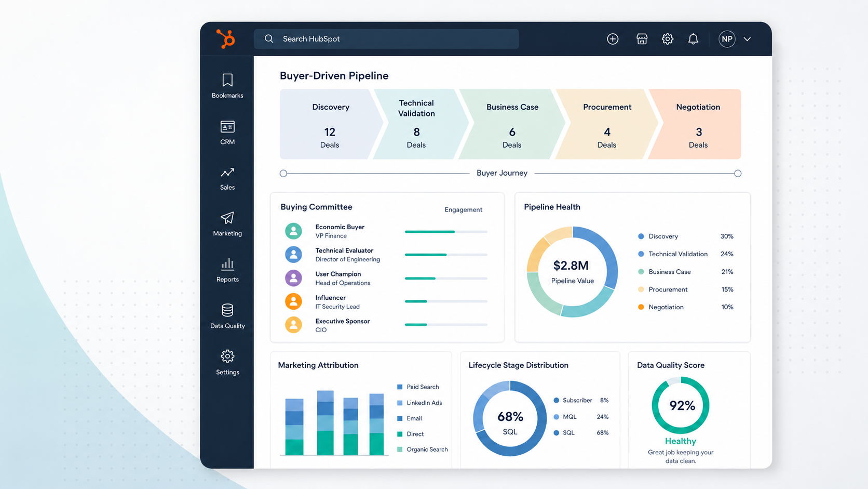Open the marketplace storefront icon
This screenshot has height=489, width=868.
(x=642, y=39)
